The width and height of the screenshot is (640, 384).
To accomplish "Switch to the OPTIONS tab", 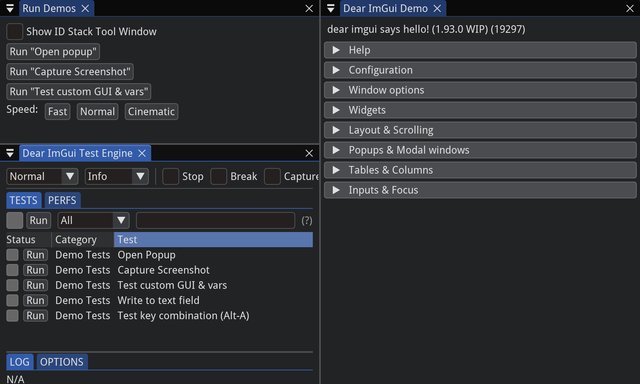I will pos(62,362).
